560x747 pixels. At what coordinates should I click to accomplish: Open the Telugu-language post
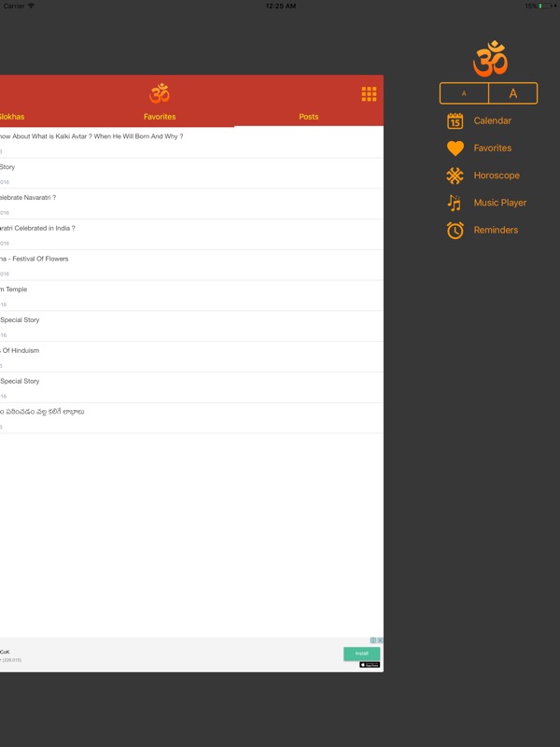click(191, 417)
